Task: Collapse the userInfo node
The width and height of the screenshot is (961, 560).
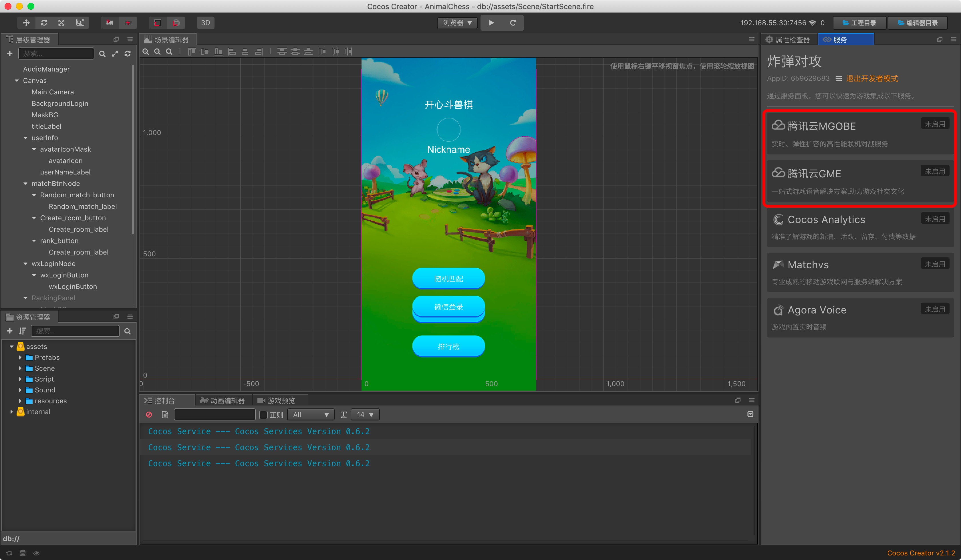Action: 25,138
